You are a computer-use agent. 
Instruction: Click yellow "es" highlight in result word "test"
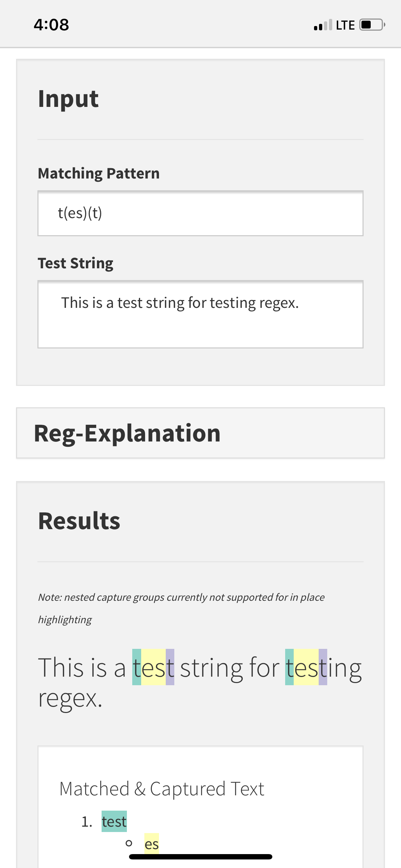[153, 667]
